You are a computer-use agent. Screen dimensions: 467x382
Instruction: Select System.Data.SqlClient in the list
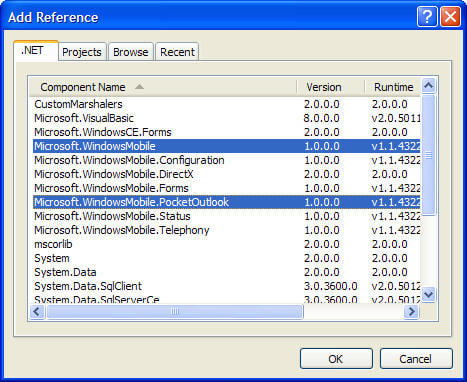pyautogui.click(x=226, y=286)
